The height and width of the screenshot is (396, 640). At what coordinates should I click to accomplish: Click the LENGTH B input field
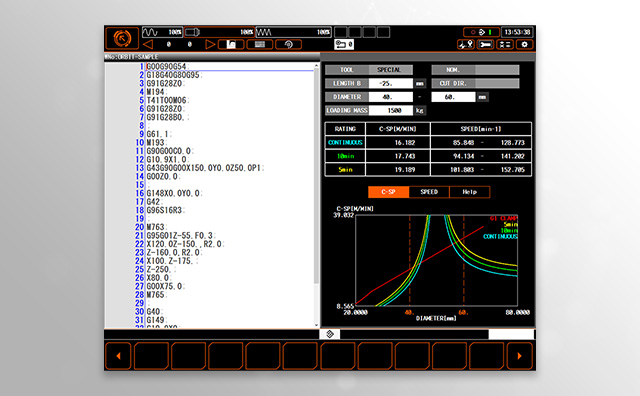coord(391,83)
